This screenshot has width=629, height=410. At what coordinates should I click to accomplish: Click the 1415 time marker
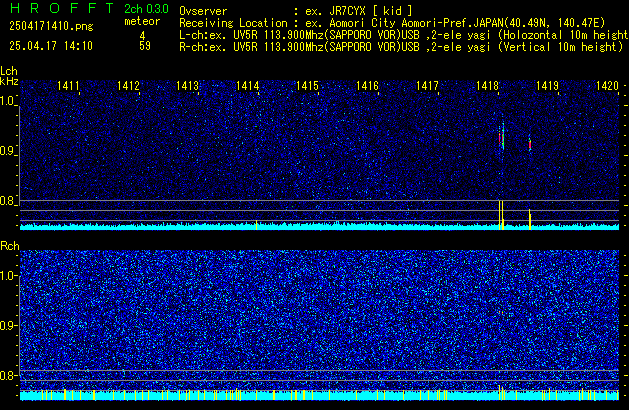pos(307,86)
